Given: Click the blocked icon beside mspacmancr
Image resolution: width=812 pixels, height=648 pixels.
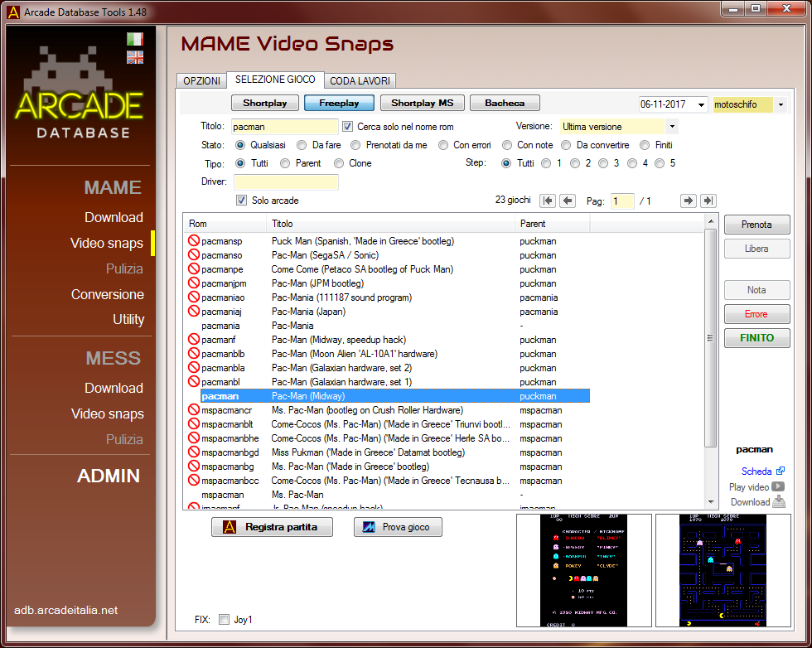Looking at the screenshot, I should point(194,409).
